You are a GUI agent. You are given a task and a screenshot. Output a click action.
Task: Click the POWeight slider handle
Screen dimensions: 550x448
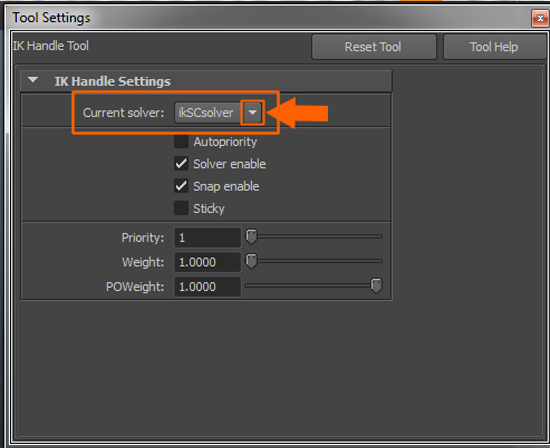[x=376, y=286]
